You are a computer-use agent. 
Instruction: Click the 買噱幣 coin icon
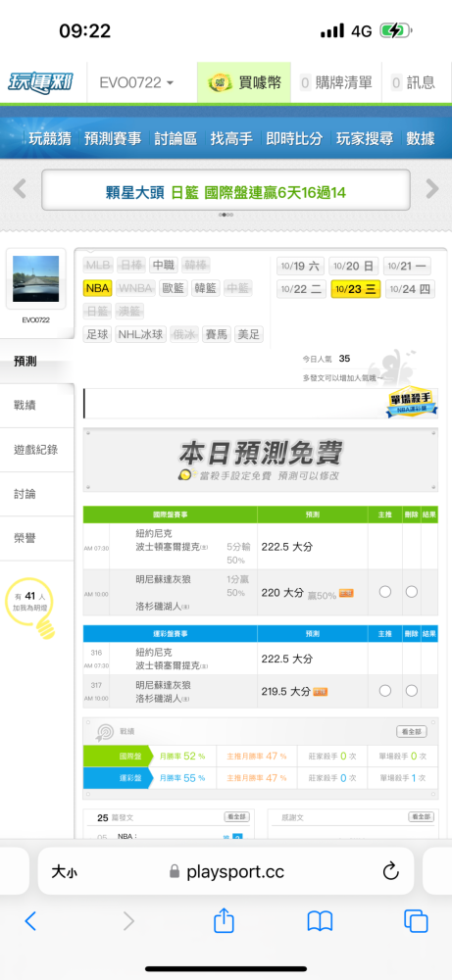point(220,82)
